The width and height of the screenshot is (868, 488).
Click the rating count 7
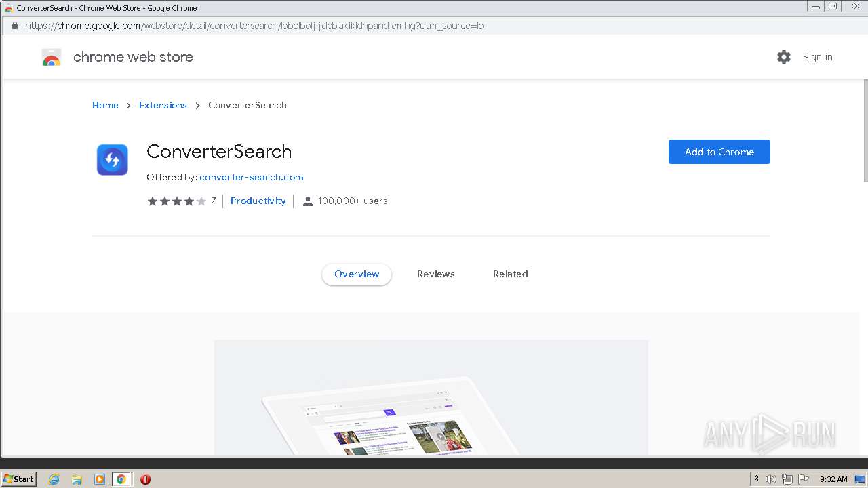point(213,201)
